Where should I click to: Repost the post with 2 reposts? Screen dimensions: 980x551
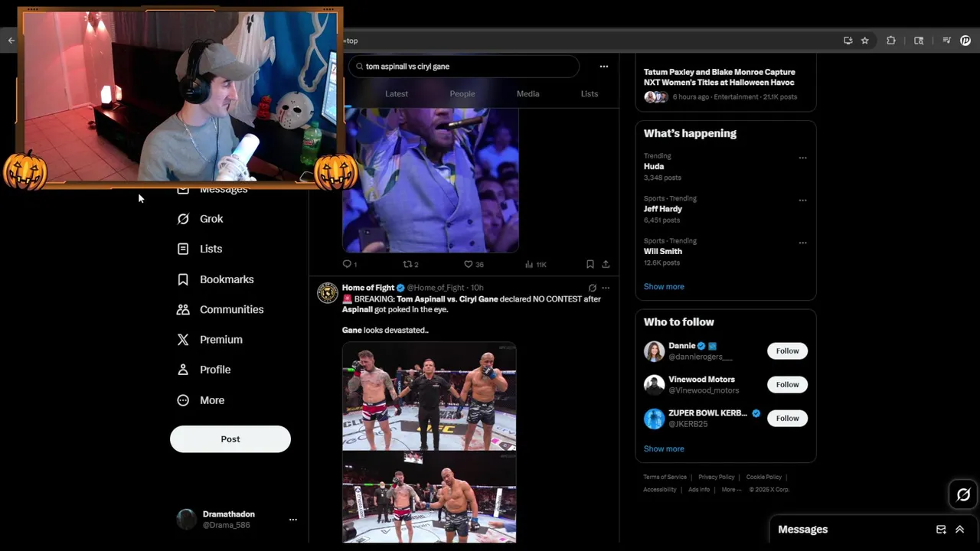[x=410, y=264]
